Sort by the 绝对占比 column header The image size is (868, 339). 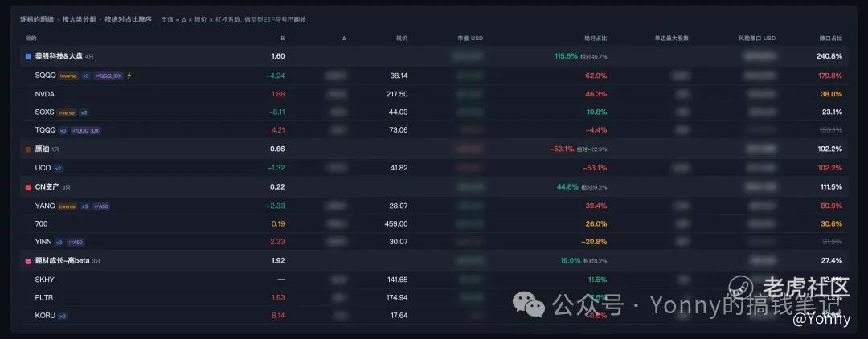click(596, 39)
